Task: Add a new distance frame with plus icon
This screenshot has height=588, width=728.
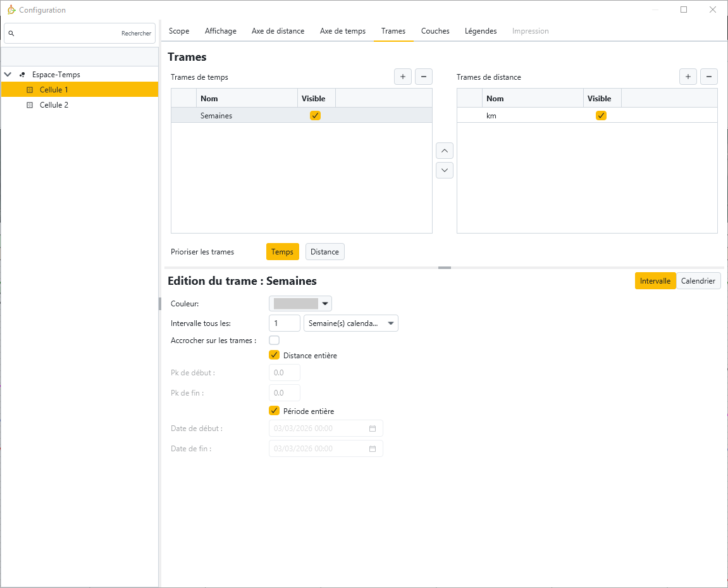Action: [688, 77]
